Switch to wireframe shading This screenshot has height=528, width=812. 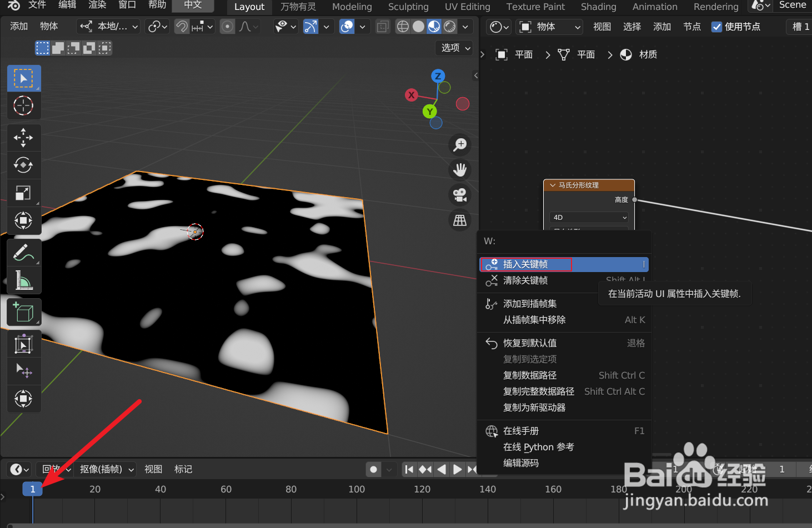point(403,26)
